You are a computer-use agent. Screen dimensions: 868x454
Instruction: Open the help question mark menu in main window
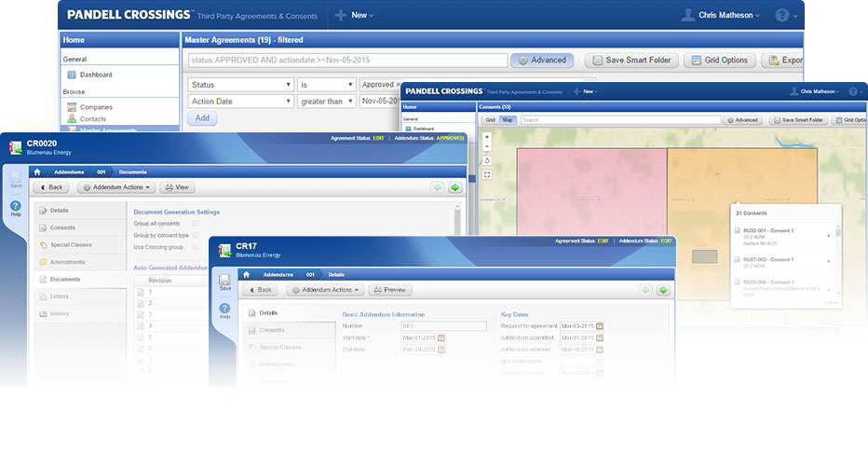coord(785,16)
